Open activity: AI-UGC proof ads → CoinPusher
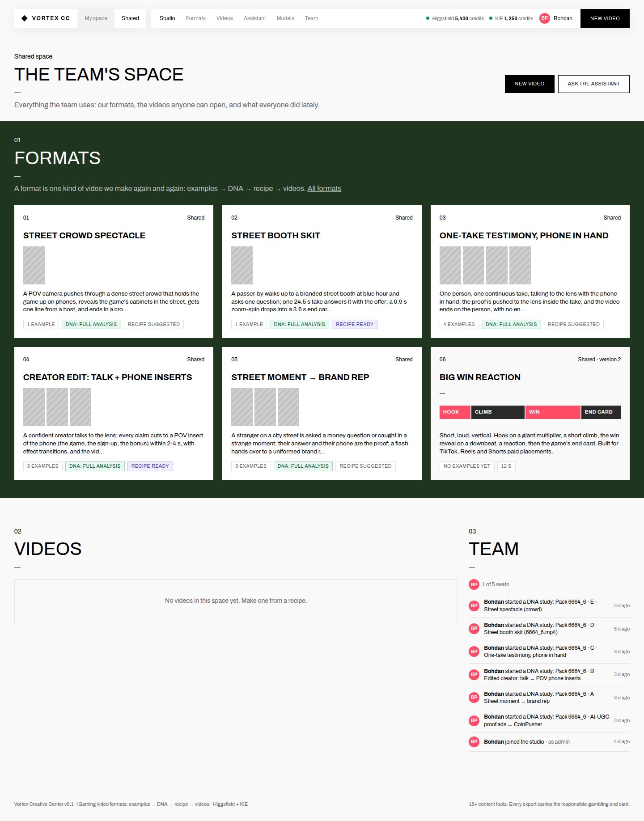Screen dimensions: 644x821 [549, 720]
